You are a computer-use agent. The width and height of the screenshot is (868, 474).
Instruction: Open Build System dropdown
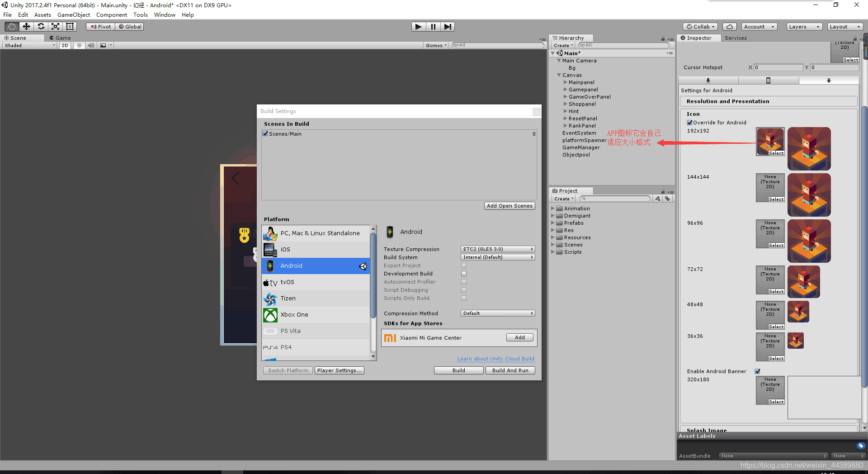[498, 257]
